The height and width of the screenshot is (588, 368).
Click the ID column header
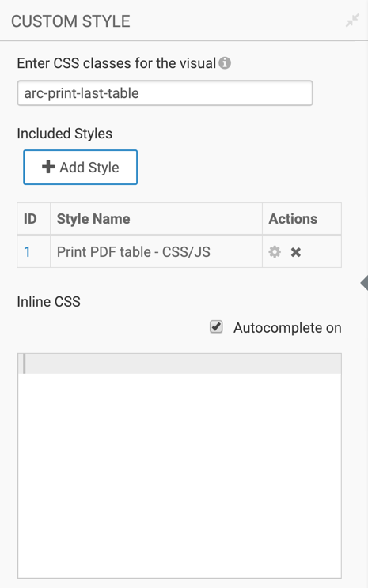[30, 219]
